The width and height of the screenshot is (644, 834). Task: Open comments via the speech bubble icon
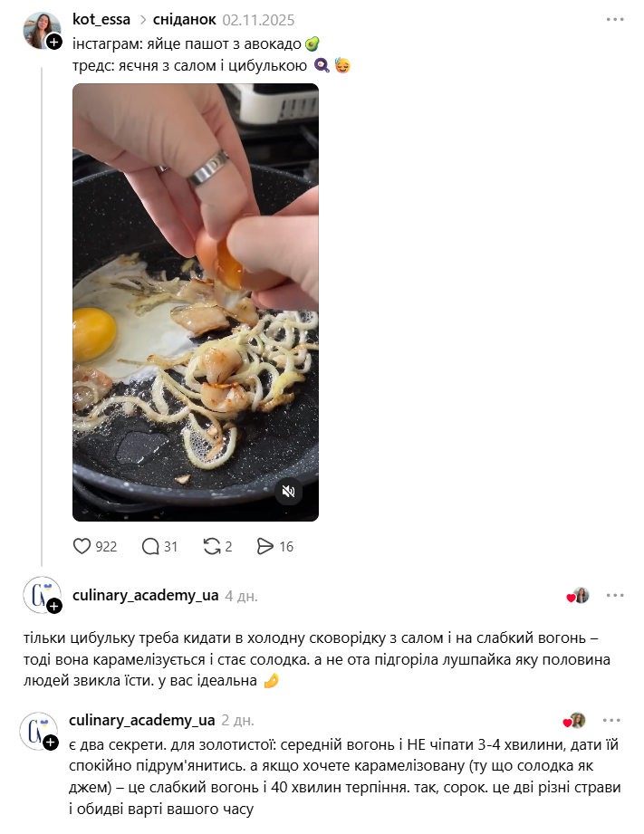150,546
